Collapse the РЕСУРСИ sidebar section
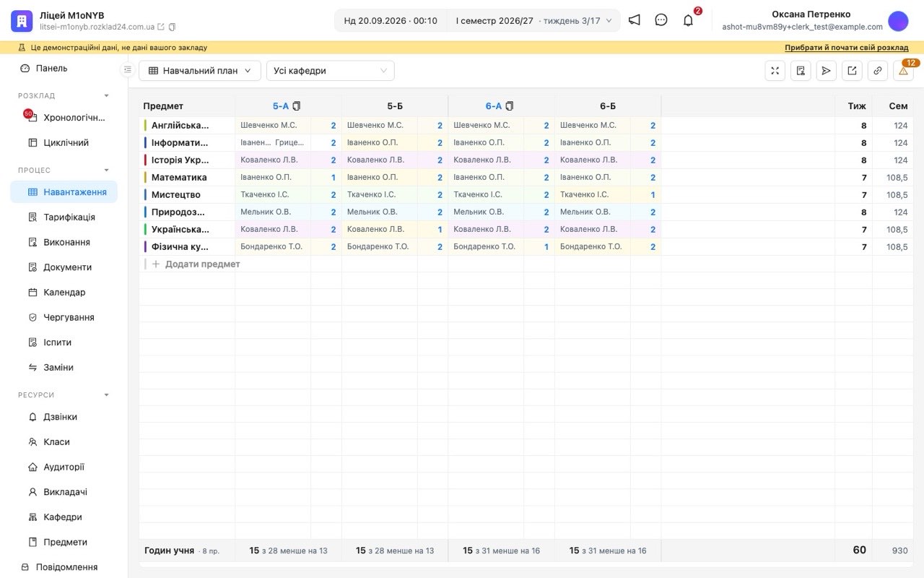The image size is (924, 578). pyautogui.click(x=107, y=394)
